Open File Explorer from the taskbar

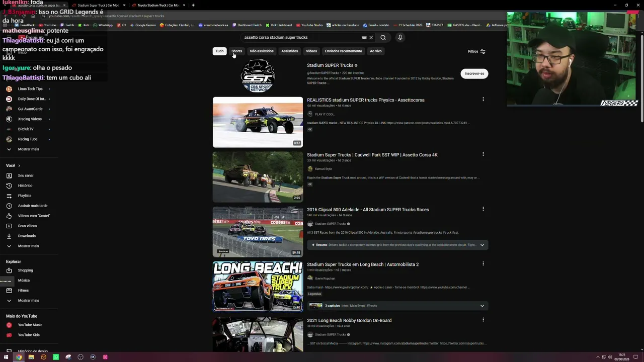(x=31, y=357)
